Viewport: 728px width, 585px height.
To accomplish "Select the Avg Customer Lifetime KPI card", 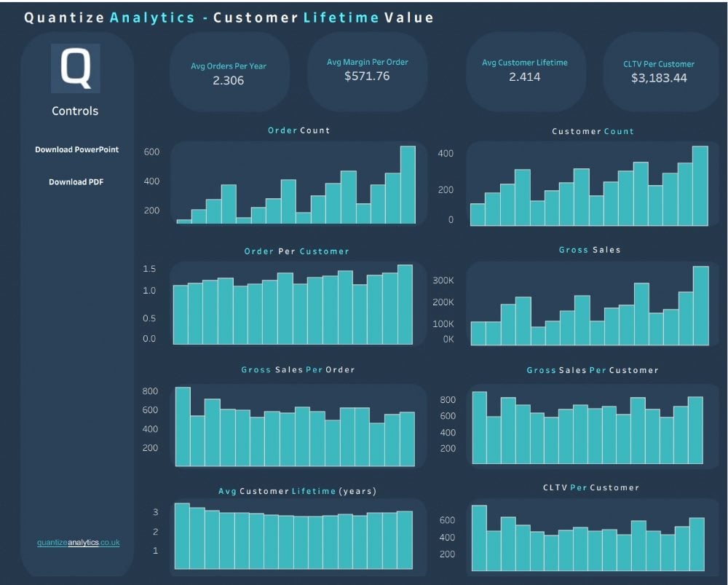I will [x=525, y=71].
